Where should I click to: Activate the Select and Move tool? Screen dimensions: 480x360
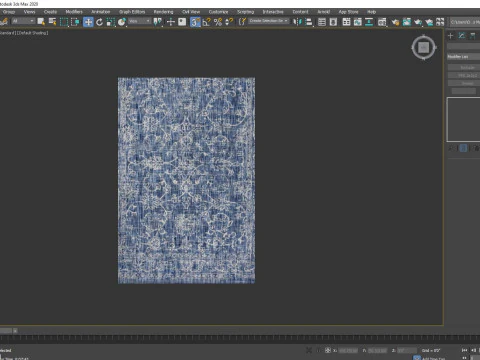88,22
